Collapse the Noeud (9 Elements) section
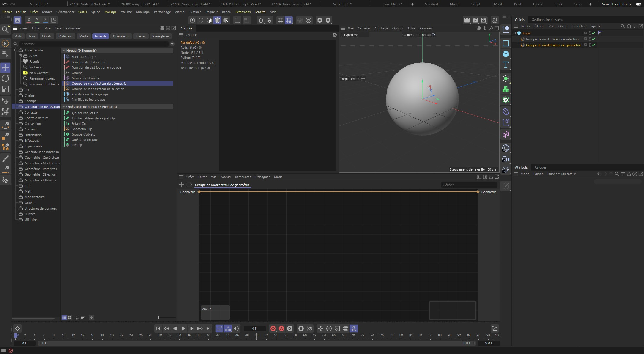 64,51
